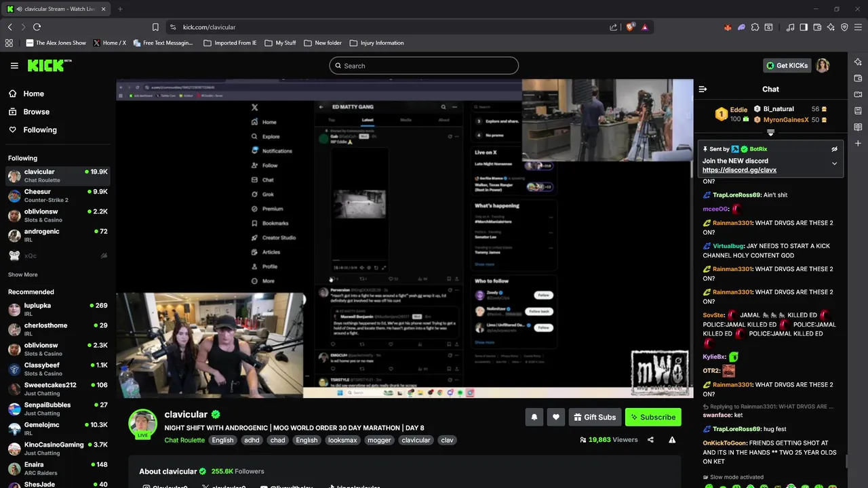Select the adhd tag

[x=252, y=440]
